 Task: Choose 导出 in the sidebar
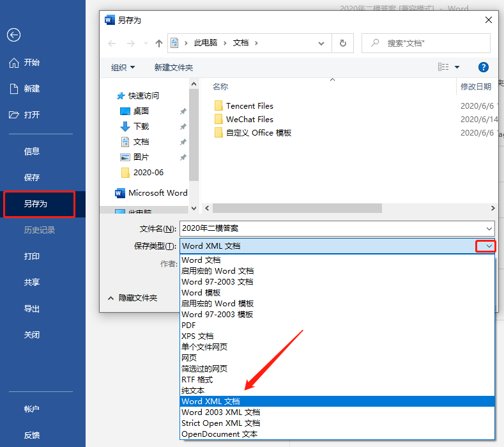click(31, 309)
